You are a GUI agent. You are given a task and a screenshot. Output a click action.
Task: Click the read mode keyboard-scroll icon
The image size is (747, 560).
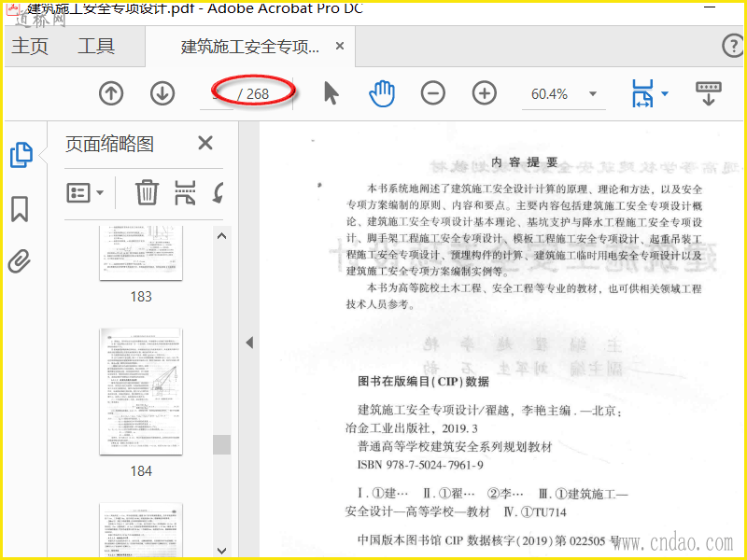[709, 93]
